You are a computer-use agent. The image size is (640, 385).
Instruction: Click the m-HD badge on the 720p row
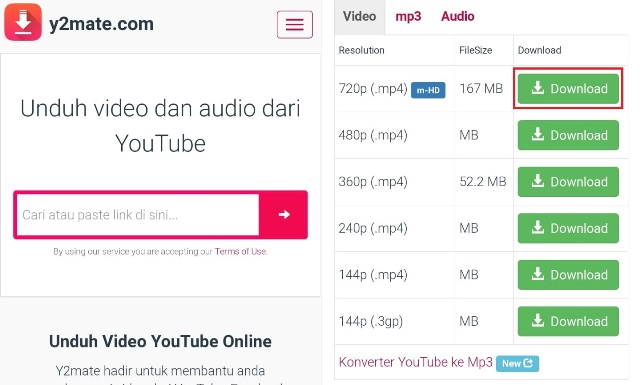(x=428, y=90)
